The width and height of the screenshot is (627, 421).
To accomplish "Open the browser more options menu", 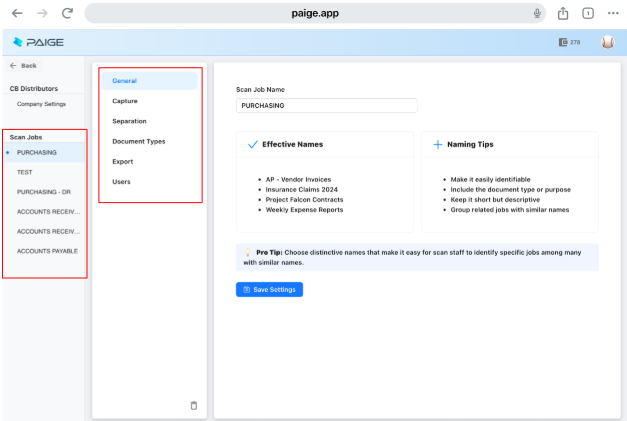I will click(x=612, y=13).
